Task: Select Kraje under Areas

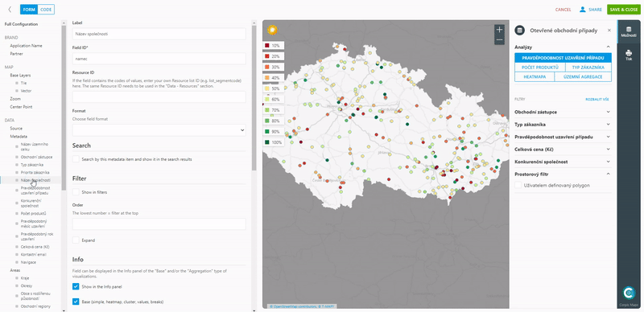Action: pyautogui.click(x=25, y=278)
